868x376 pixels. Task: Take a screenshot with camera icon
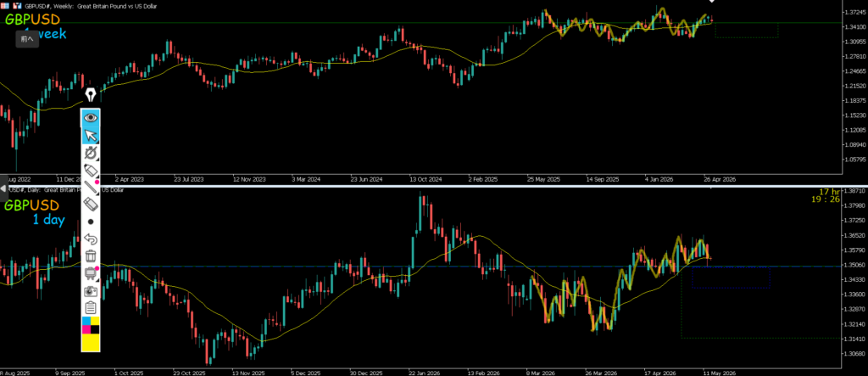[x=91, y=290]
